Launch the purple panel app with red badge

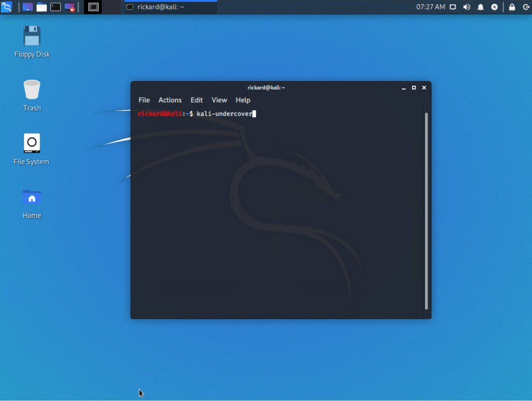[69, 7]
